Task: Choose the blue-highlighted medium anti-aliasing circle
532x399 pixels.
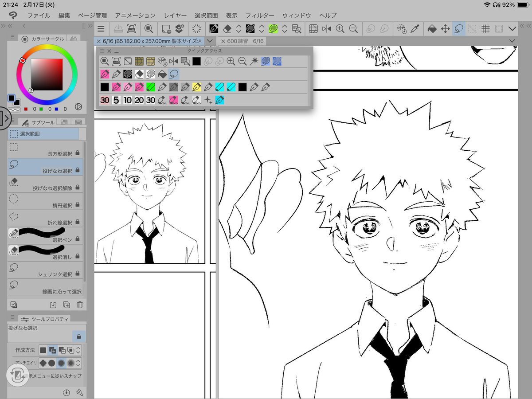Action: [x=61, y=363]
